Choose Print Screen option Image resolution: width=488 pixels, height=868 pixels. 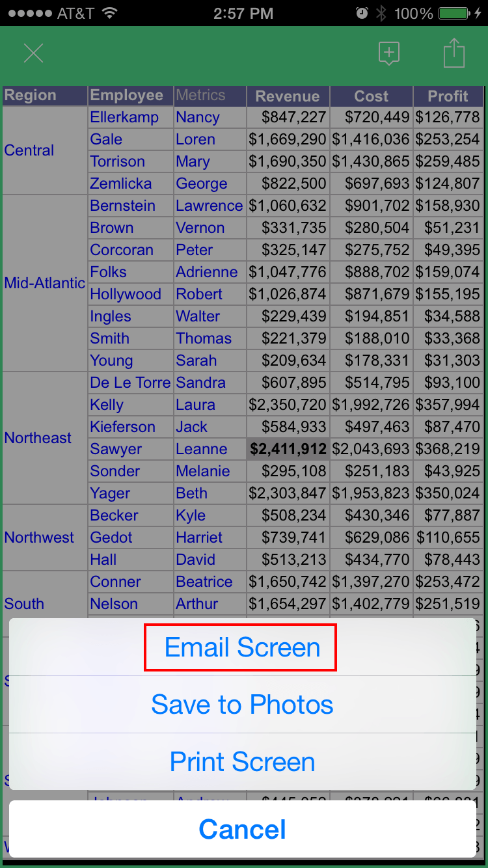point(242,762)
